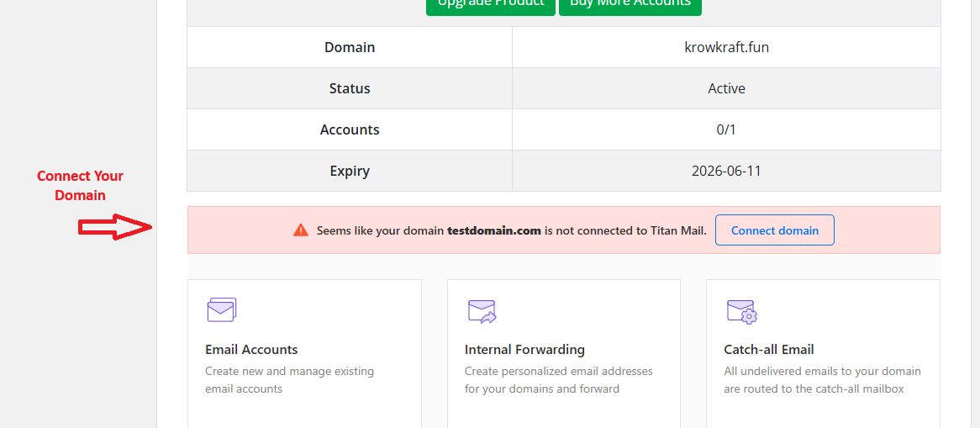Click the orange warning triangle icon
Image resolution: width=980 pixels, height=428 pixels.
[x=301, y=230]
